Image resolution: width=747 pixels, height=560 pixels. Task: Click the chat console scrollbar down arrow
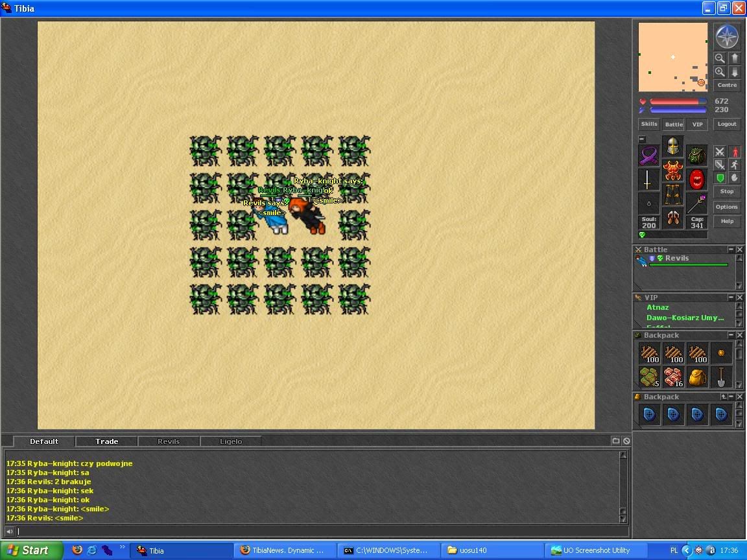pos(622,519)
